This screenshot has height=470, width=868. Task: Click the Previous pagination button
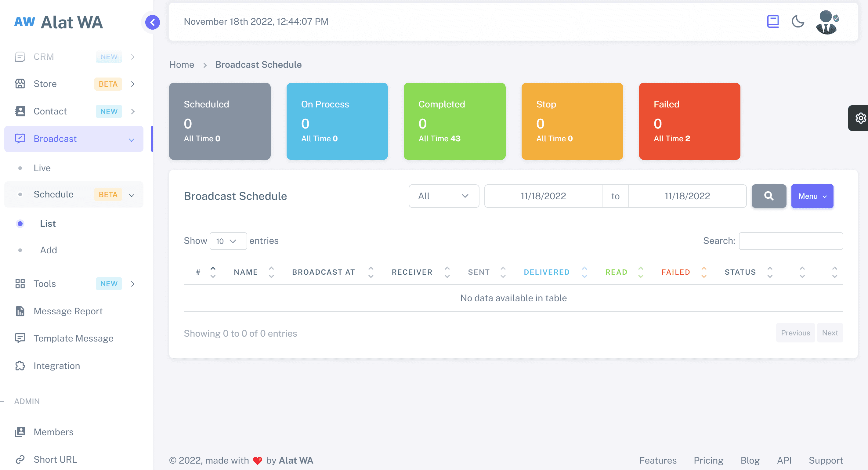(x=795, y=333)
